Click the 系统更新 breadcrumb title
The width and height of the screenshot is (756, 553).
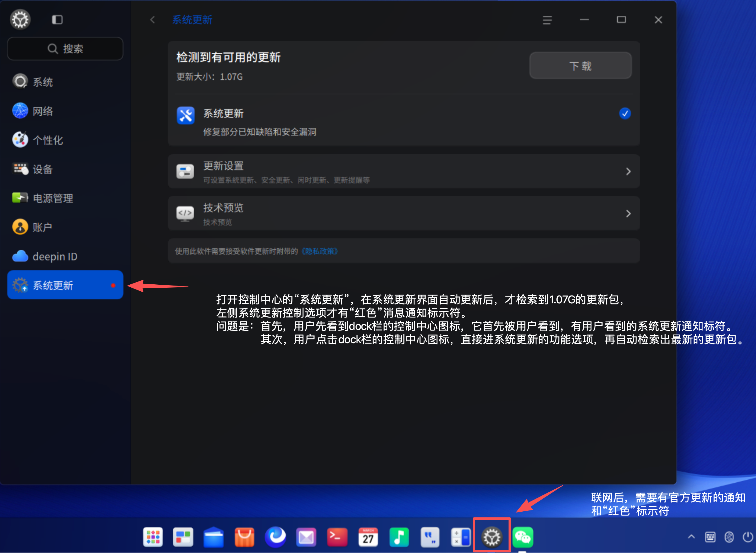tap(192, 20)
